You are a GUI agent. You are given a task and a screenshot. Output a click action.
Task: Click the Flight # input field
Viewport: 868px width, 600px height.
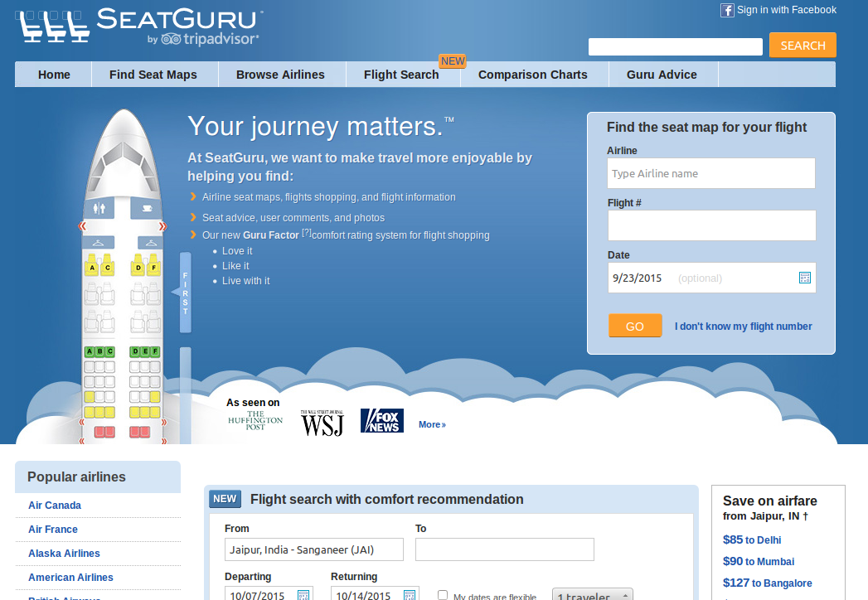coord(711,225)
